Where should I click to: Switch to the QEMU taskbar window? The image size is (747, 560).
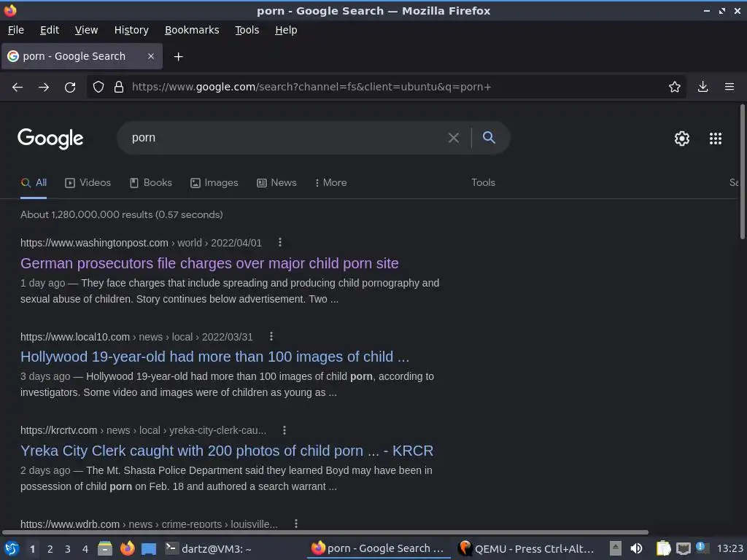[527, 548]
